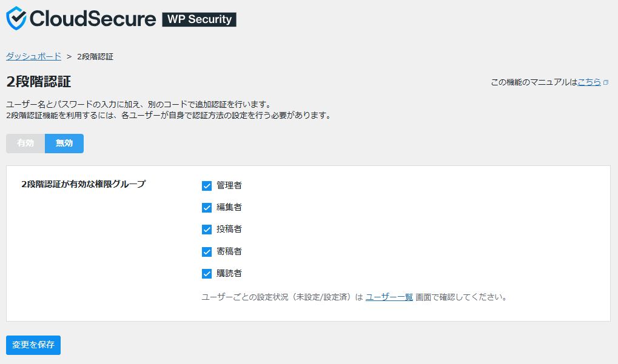Image resolution: width=618 pixels, height=364 pixels.
Task: Select the 管理者 role label
Action: point(229,185)
